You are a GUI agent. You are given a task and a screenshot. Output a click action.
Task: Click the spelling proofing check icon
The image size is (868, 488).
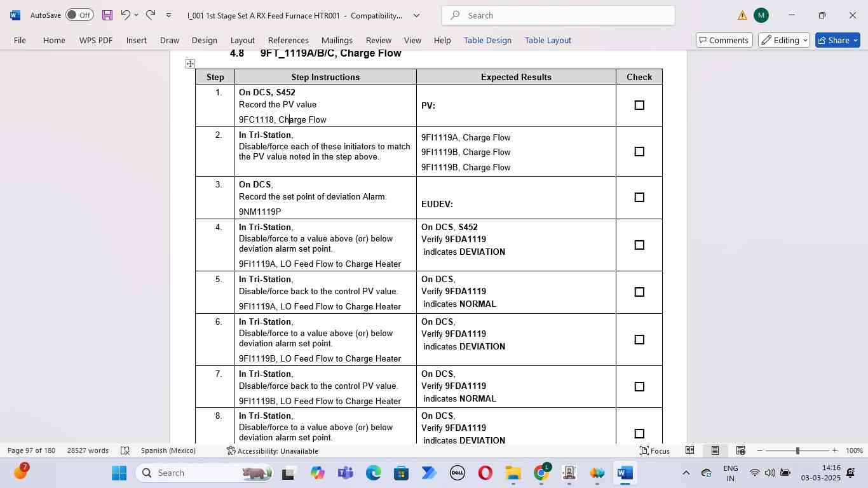(x=125, y=451)
